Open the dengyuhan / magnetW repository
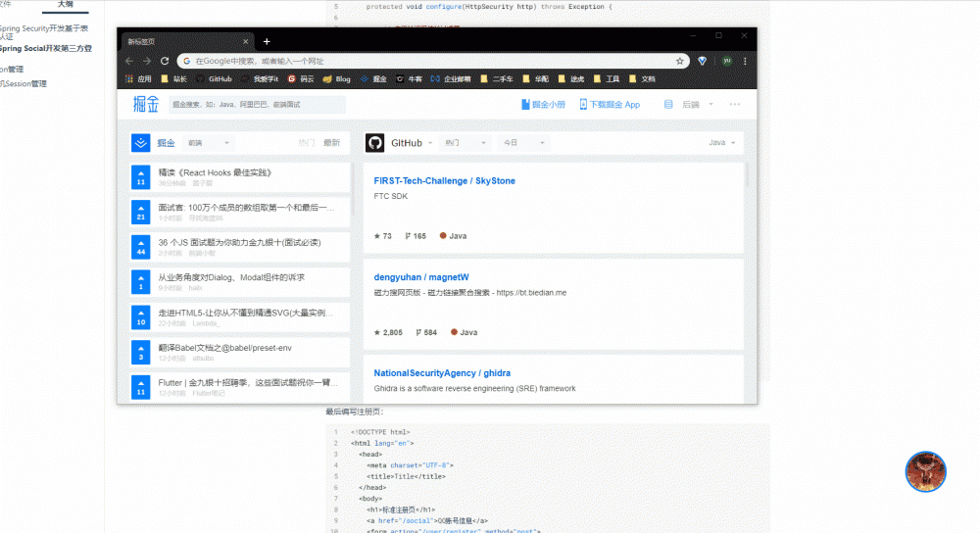Viewport: 980px width, 533px height. (421, 277)
